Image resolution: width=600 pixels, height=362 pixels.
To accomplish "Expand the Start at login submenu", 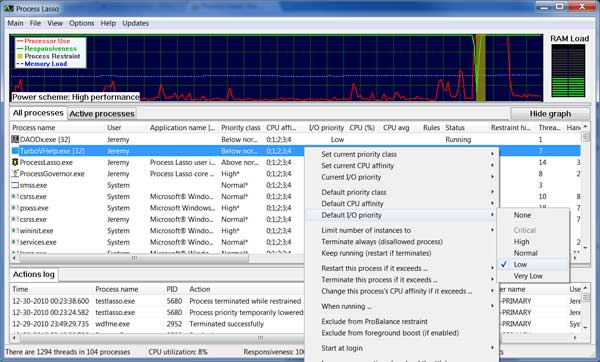I will (x=402, y=348).
